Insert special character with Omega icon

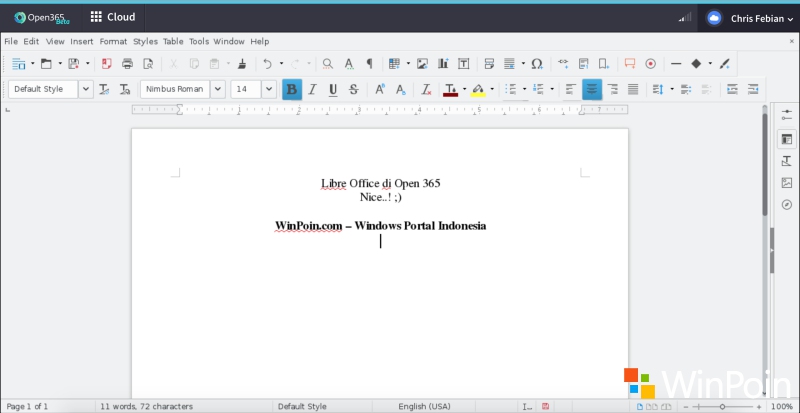pos(537,64)
